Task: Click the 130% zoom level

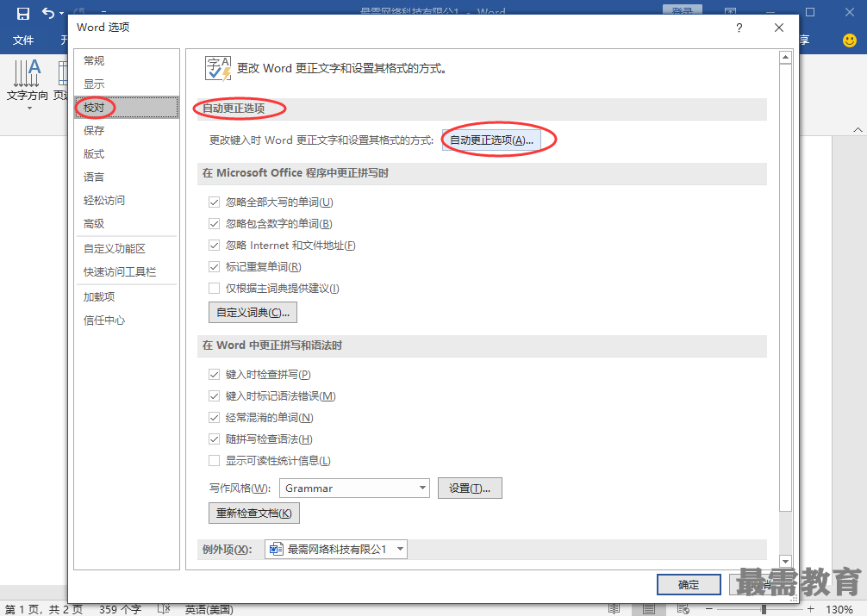Action: pos(839,609)
